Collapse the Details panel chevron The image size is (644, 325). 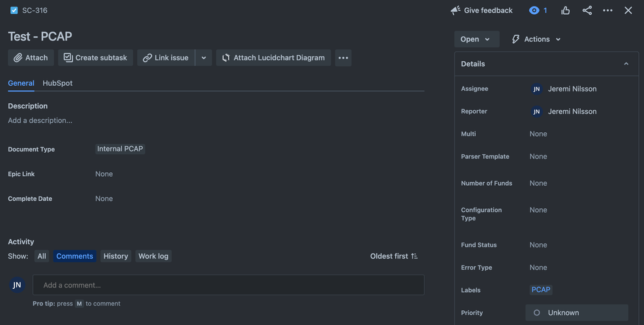coord(627,64)
